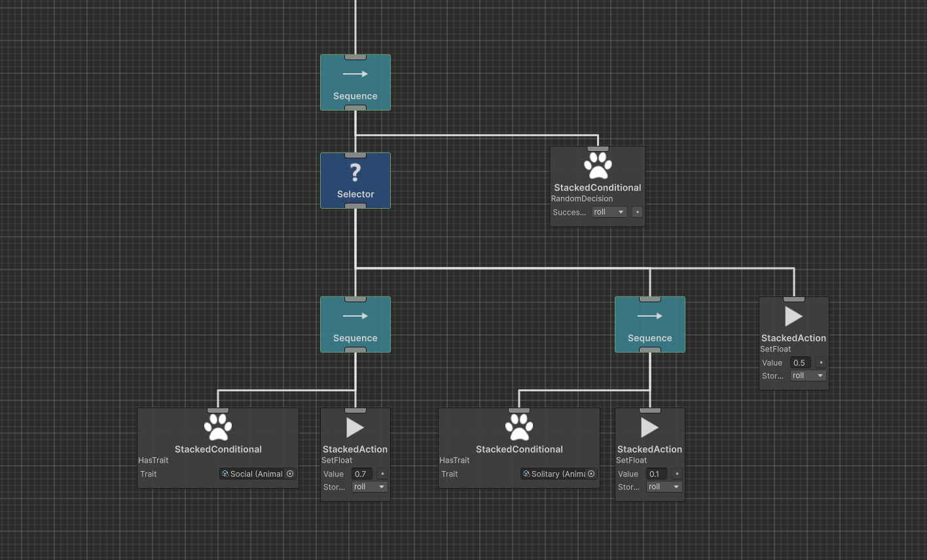Click the StackedConditional title of the RandomDecision node
The height and width of the screenshot is (560, 927).
(598, 188)
